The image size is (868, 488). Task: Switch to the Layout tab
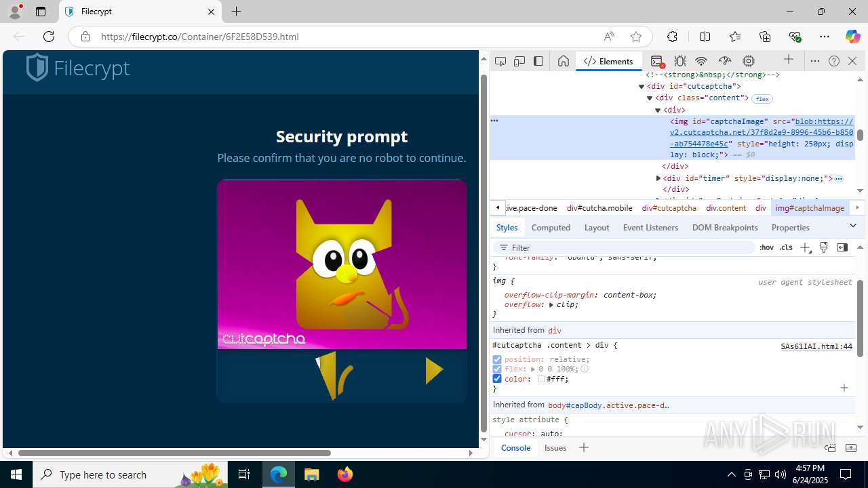coord(597,228)
